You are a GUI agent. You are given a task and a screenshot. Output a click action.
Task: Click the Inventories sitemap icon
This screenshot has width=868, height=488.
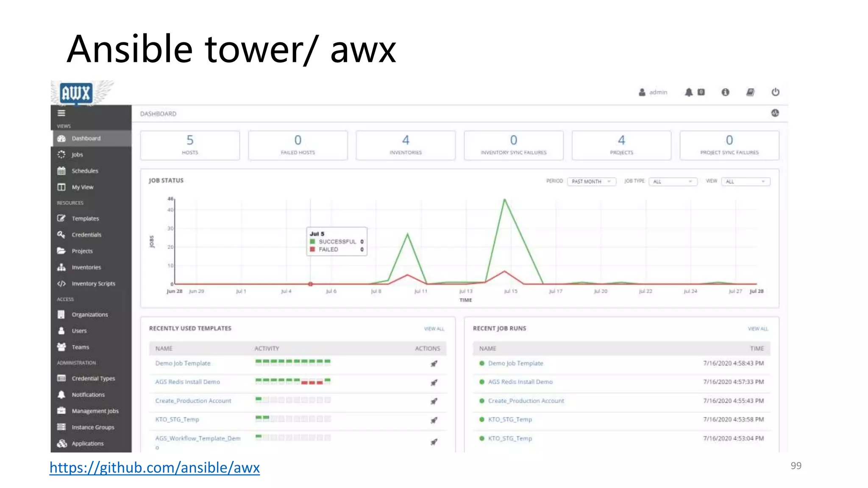(61, 267)
